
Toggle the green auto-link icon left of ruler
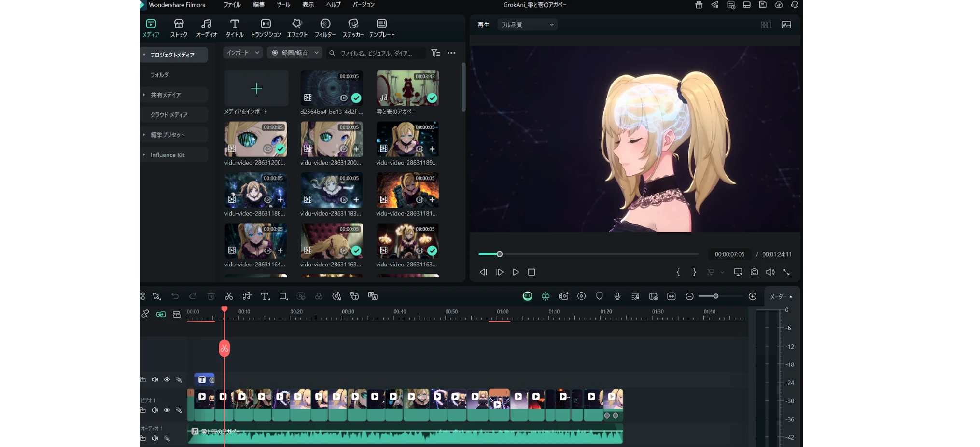point(161,314)
